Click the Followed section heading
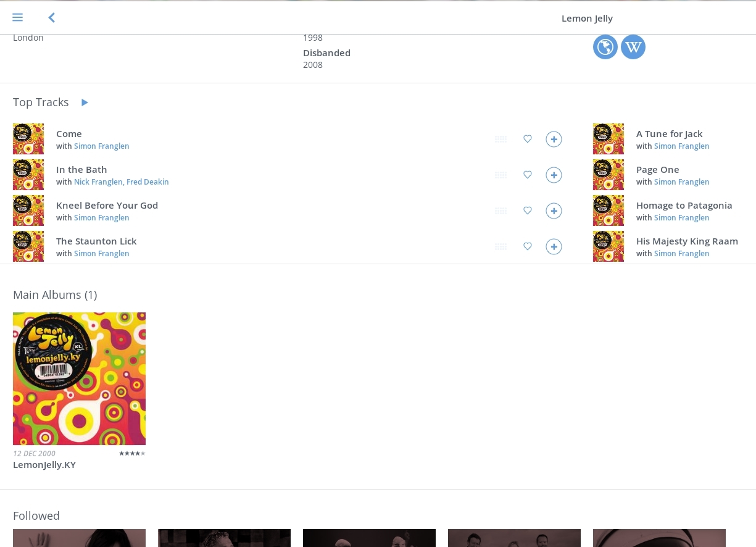Viewport: 756px width, 547px height. click(x=36, y=516)
